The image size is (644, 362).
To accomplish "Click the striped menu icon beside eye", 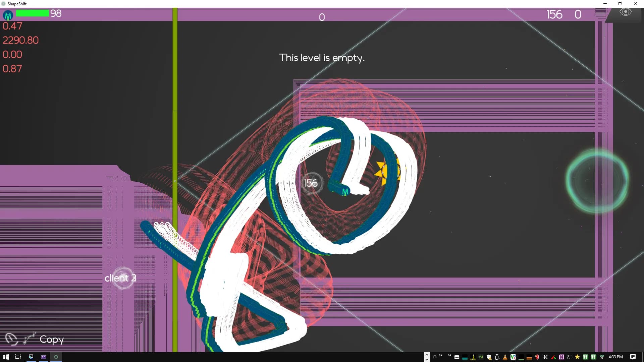I will [x=601, y=13].
